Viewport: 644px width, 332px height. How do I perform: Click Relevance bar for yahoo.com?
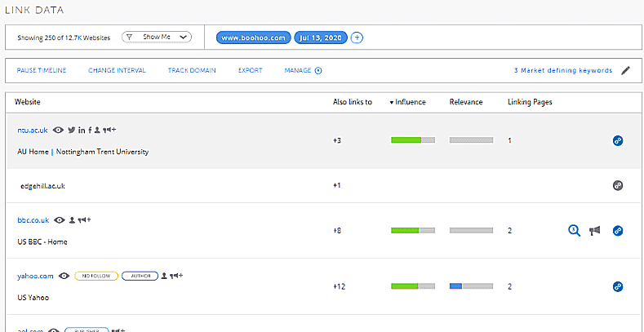point(471,286)
